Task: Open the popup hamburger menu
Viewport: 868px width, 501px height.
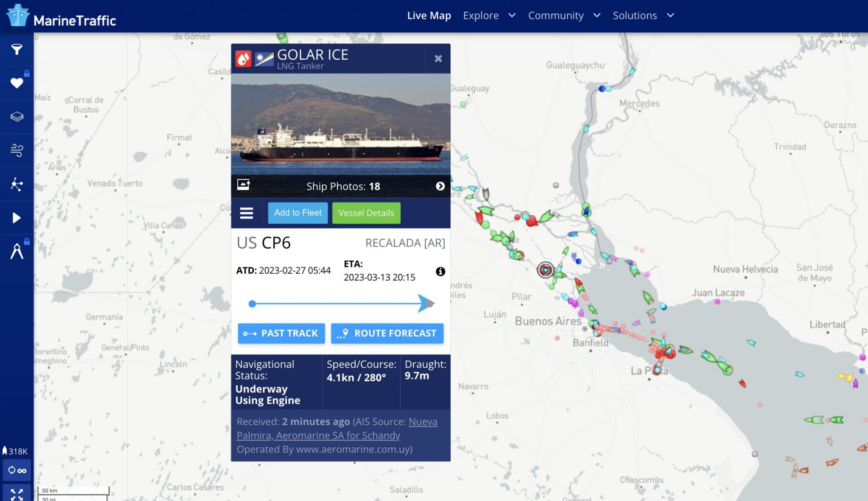Action: pos(246,213)
